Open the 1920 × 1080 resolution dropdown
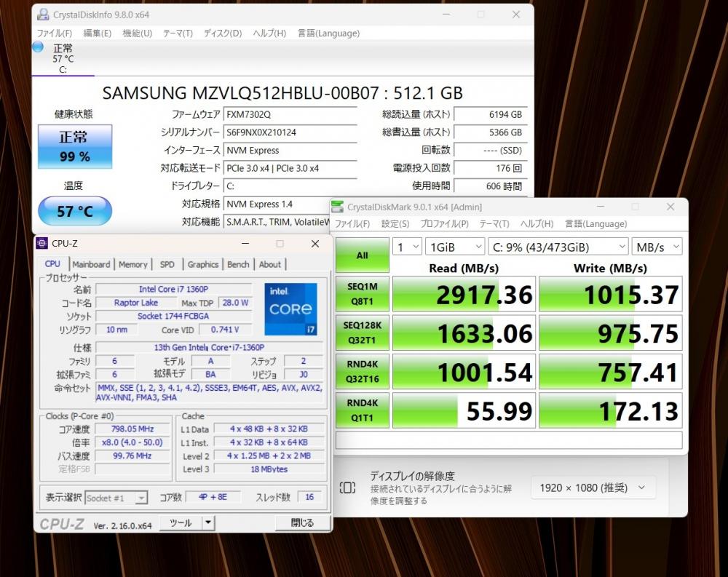This screenshot has width=728, height=577. click(x=593, y=488)
